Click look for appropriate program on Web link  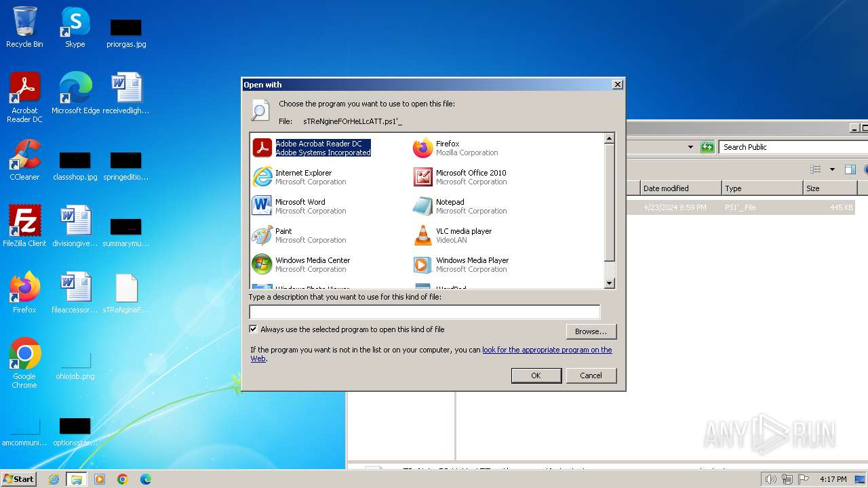pos(547,350)
